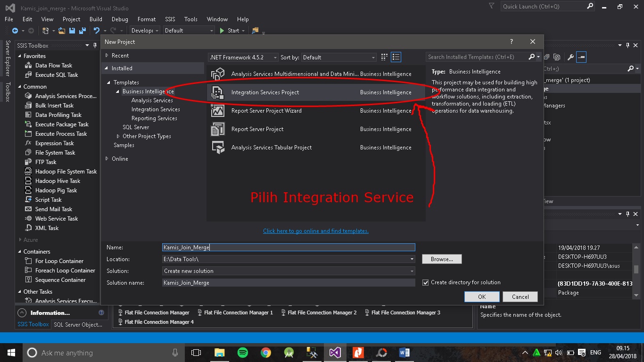Open the Debug menu
The width and height of the screenshot is (644, 362).
click(x=120, y=19)
